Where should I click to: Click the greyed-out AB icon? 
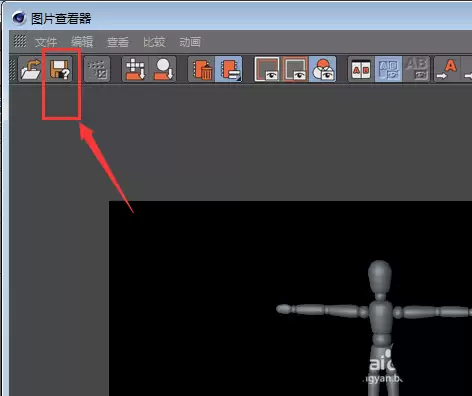417,69
